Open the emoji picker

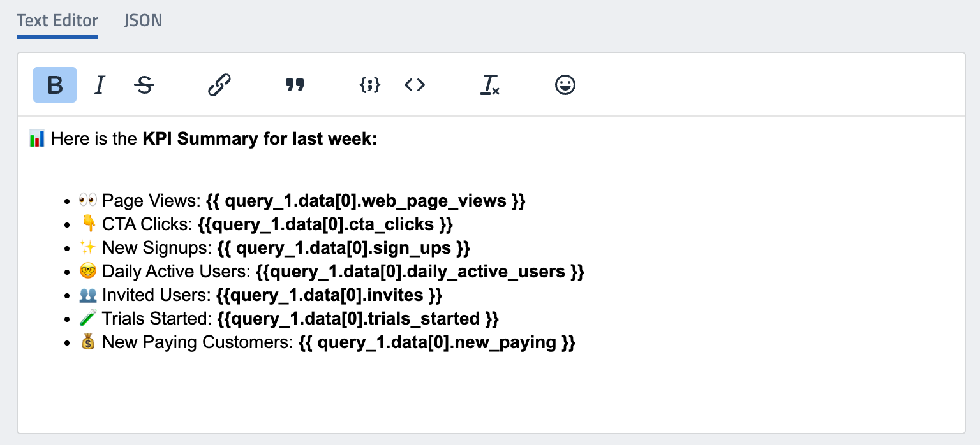[565, 85]
